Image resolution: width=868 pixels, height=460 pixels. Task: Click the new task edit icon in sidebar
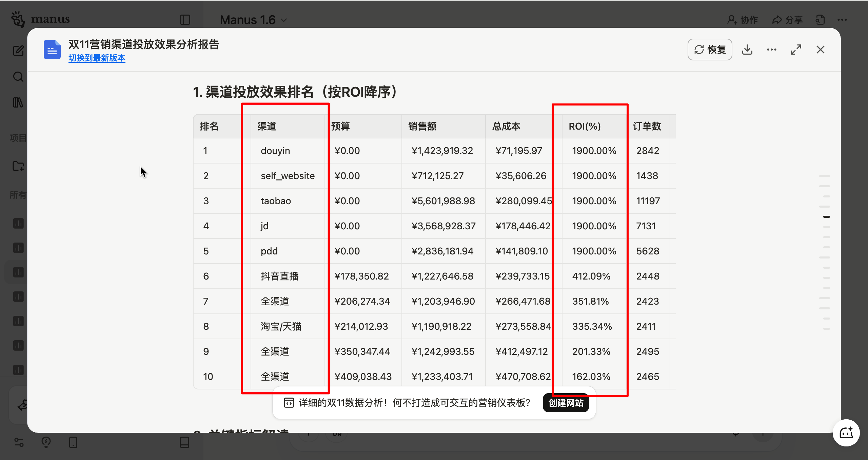(18, 51)
